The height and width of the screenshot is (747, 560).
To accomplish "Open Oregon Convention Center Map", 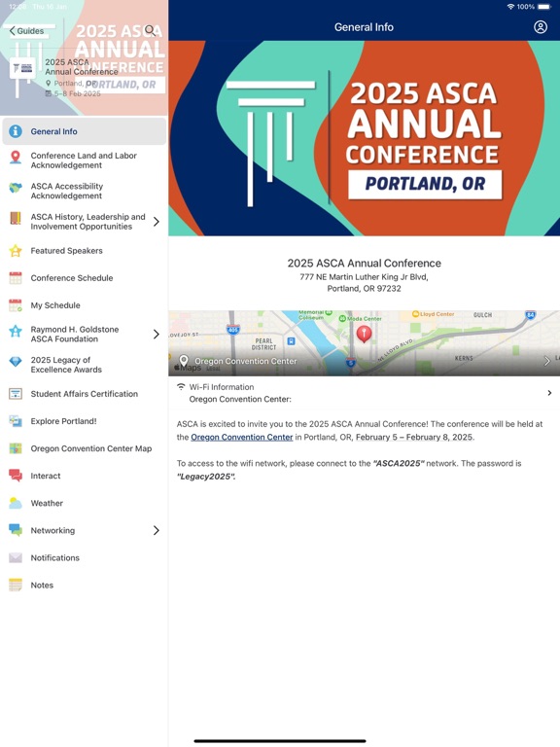I will (x=85, y=448).
